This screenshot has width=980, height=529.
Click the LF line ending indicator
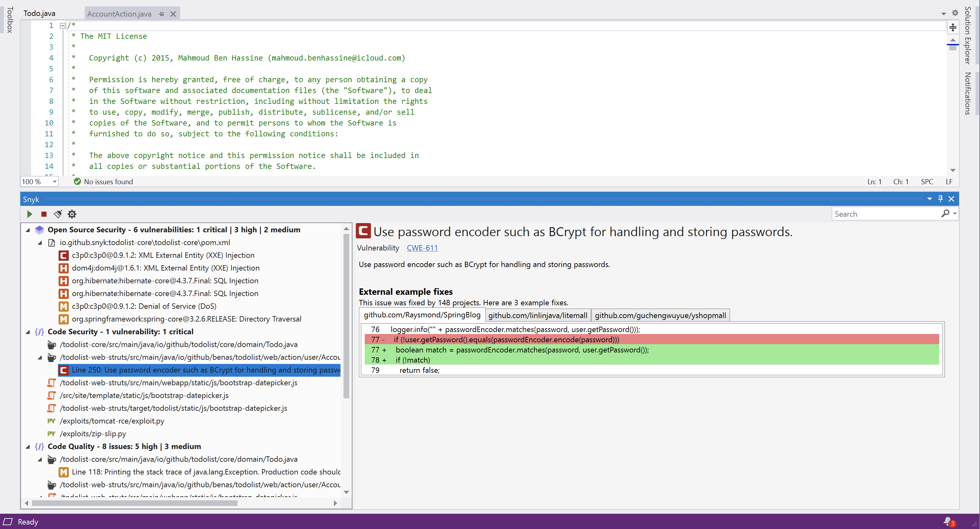click(949, 182)
